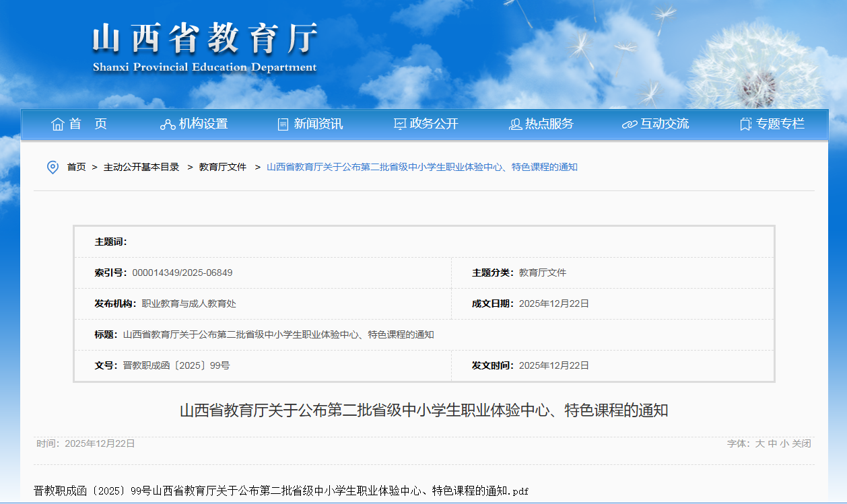Set font size to 大
This screenshot has height=504, width=847.
pos(759,443)
